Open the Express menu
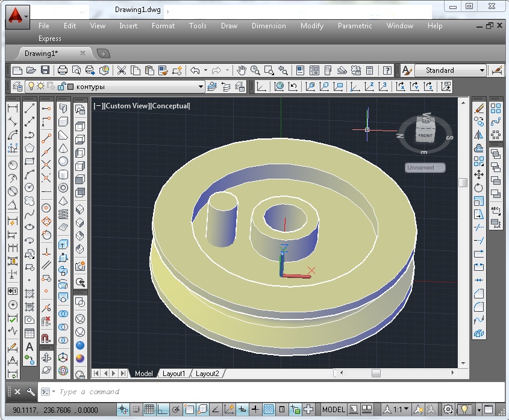The height and width of the screenshot is (420, 509). pos(49,39)
